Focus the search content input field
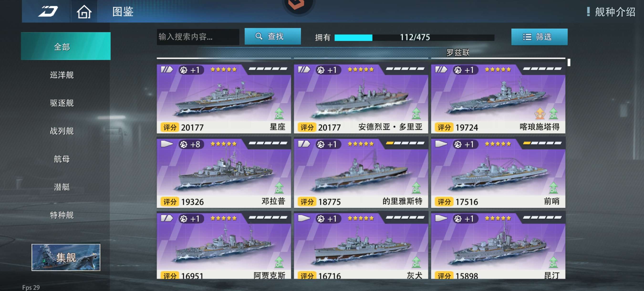The image size is (644, 291). coord(198,37)
